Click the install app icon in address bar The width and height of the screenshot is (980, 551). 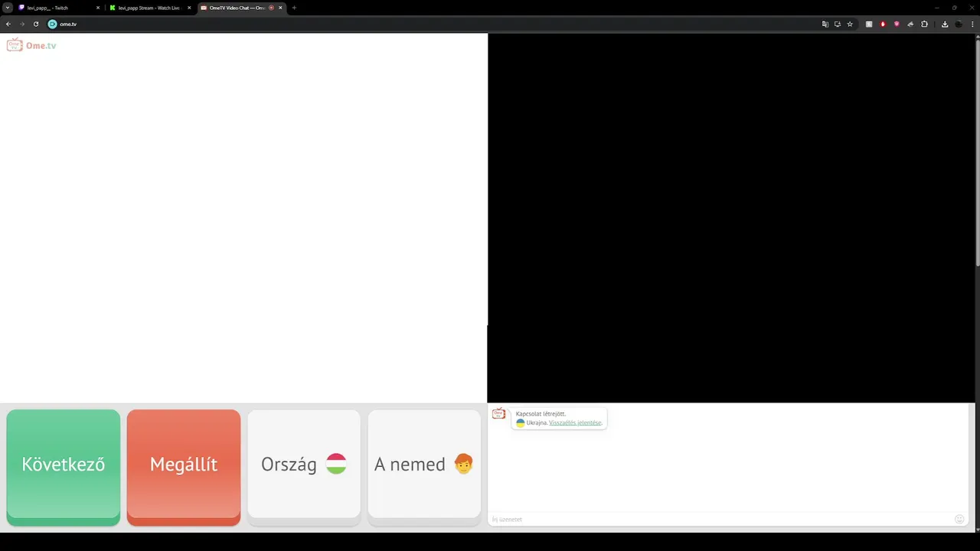pos(838,24)
